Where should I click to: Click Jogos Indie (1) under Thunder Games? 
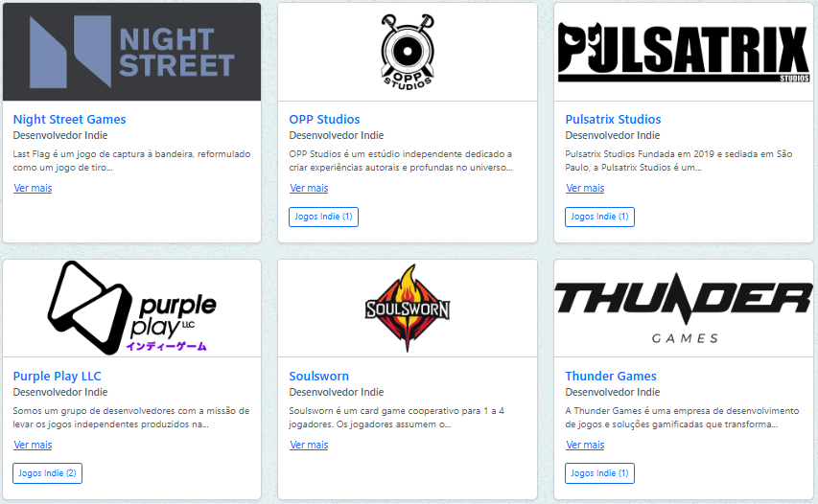tap(600, 473)
